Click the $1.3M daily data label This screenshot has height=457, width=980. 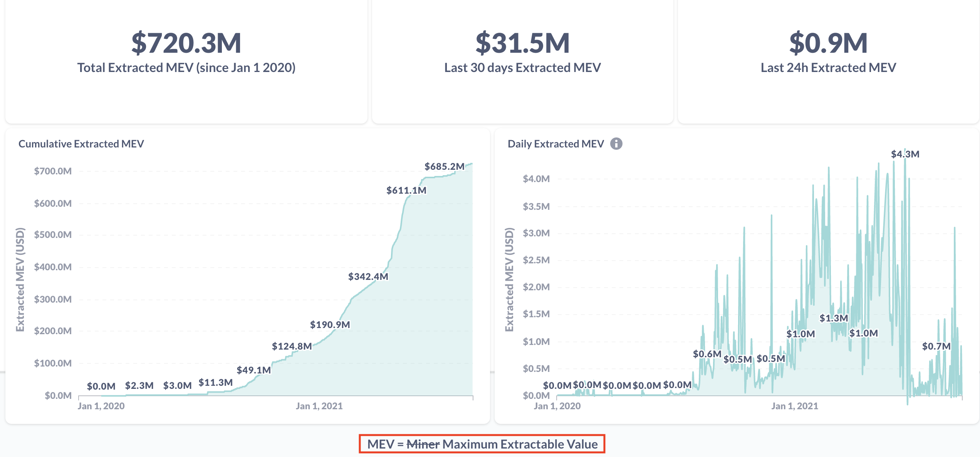tap(834, 318)
